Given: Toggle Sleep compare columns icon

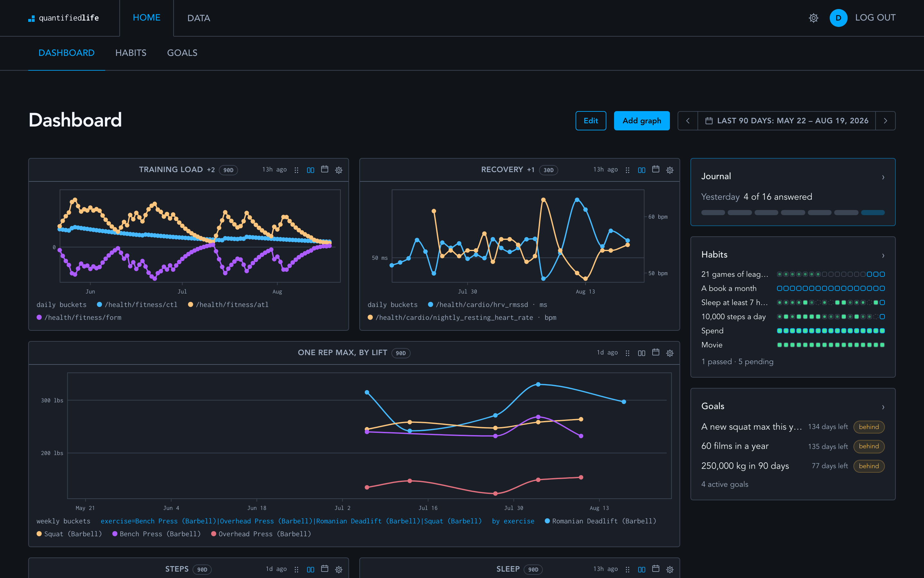Looking at the screenshot, I should [x=641, y=569].
